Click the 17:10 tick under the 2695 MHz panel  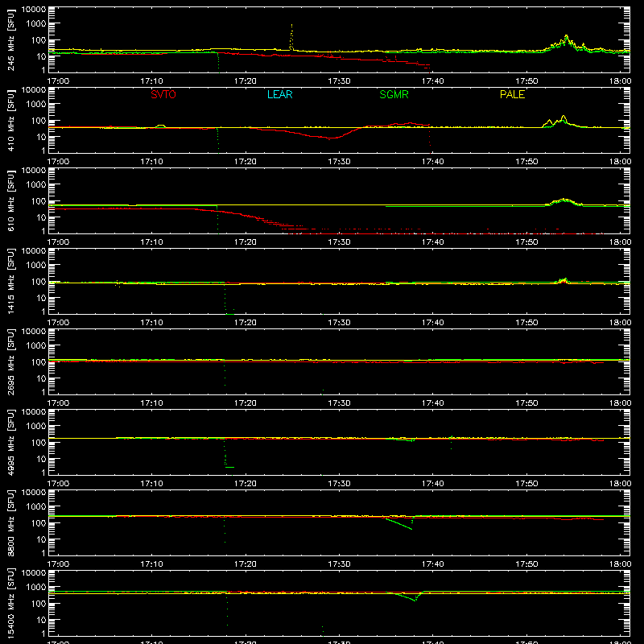[151, 403]
